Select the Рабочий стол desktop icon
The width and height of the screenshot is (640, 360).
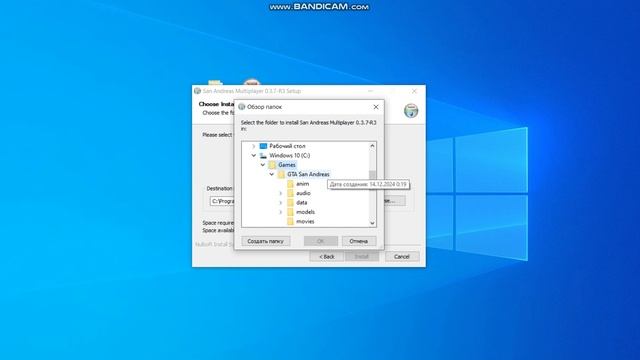263,146
